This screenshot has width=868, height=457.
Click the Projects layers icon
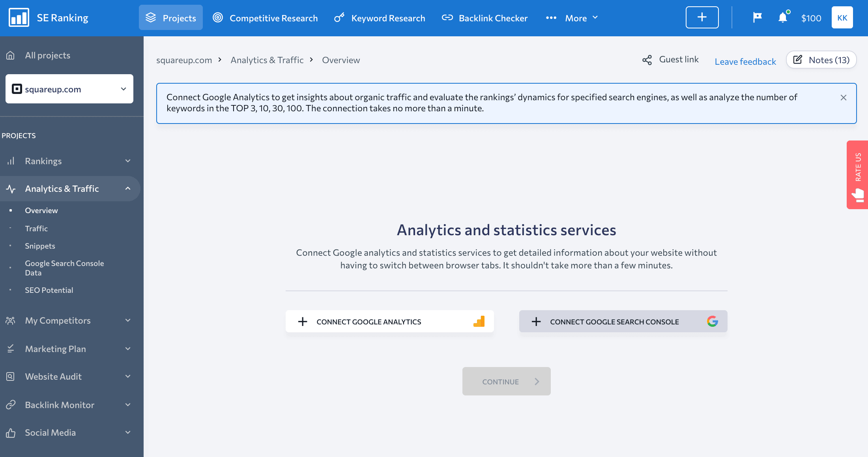tap(151, 18)
